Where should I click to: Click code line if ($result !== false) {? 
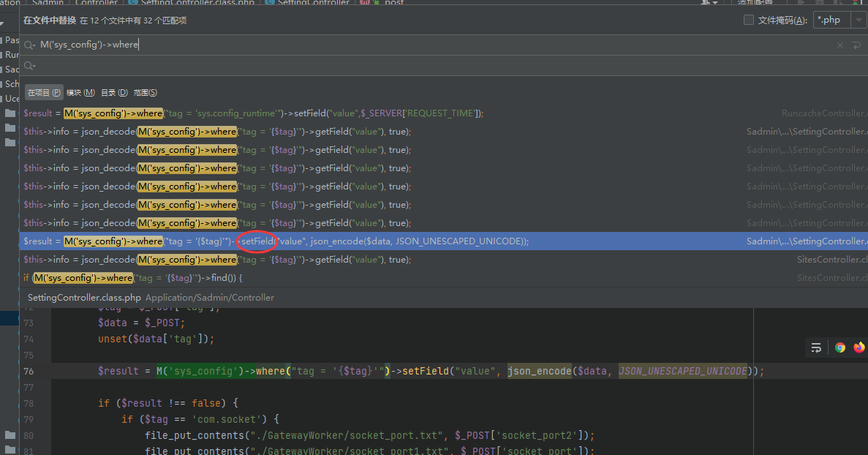168,403
